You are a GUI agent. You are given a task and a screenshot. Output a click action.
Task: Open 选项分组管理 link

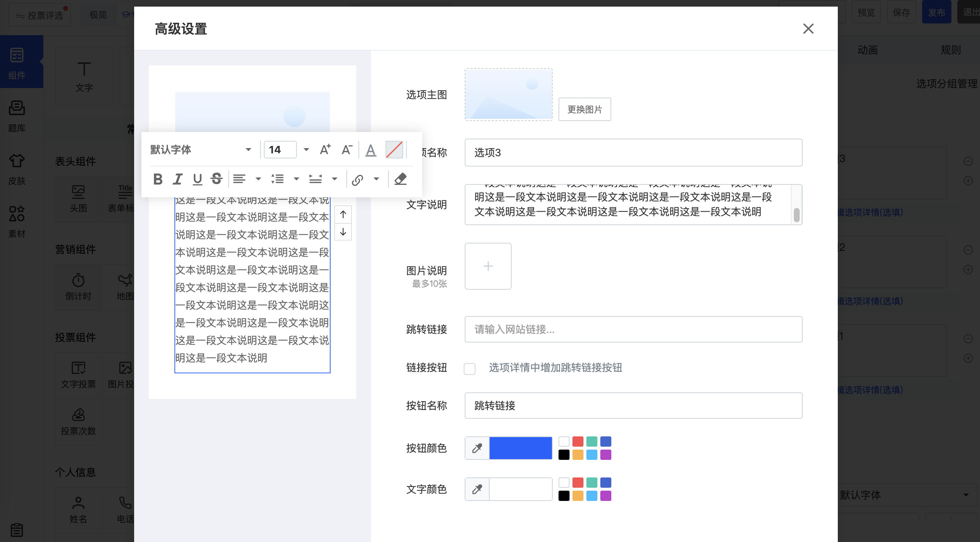click(946, 83)
